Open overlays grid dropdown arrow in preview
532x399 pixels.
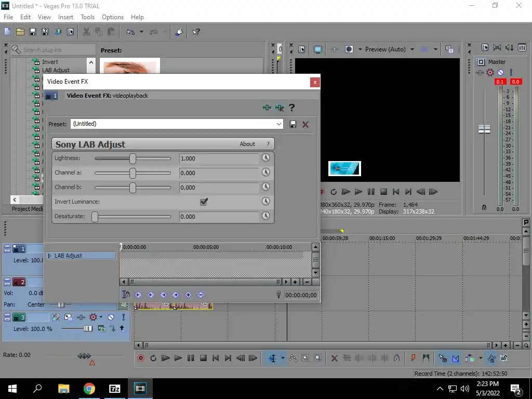(435, 49)
